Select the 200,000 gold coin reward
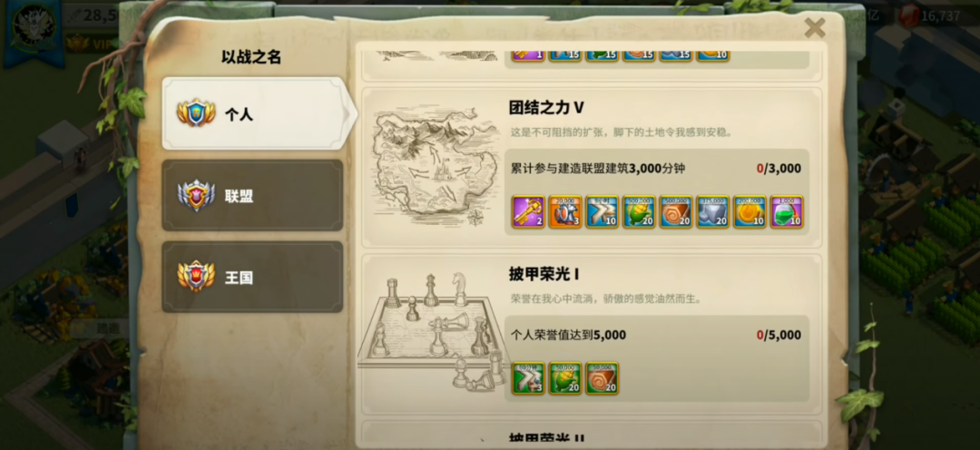 (750, 212)
